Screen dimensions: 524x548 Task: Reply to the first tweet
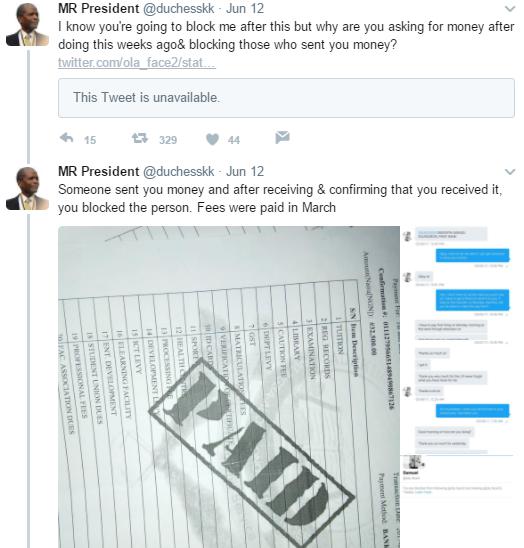66,138
